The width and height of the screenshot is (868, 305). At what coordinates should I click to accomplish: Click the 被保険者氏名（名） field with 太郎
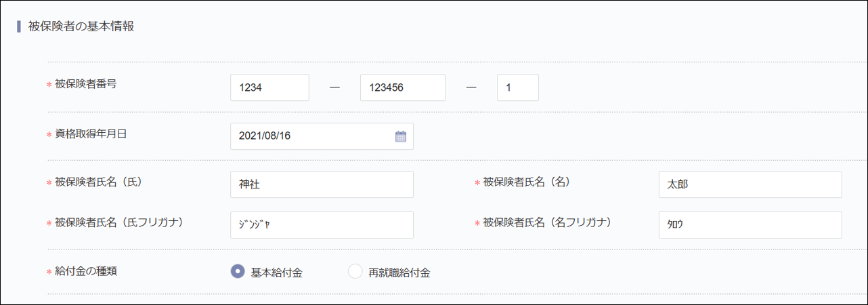pos(750,184)
